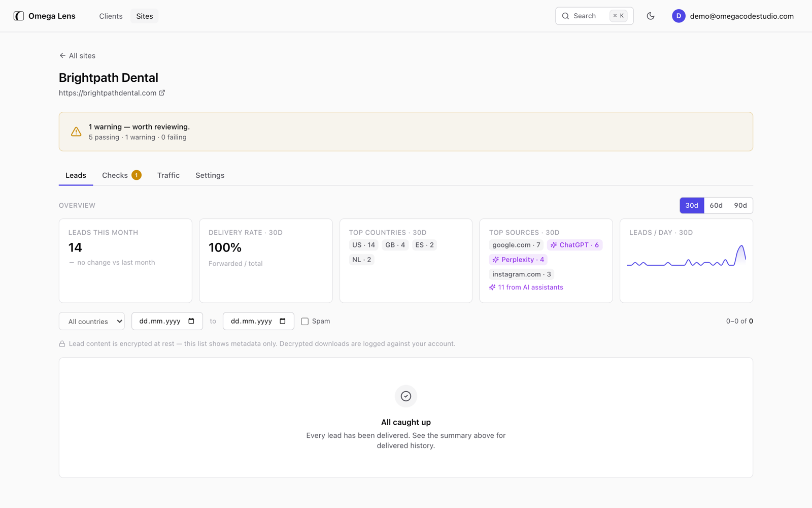
Task: Select the 60d range toggle
Action: pos(716,205)
